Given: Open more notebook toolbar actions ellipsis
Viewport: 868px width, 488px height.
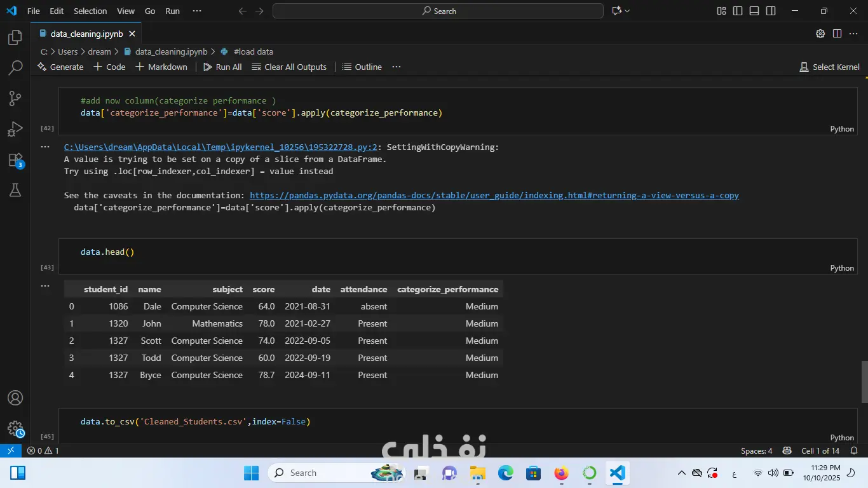Looking at the screenshot, I should (397, 67).
